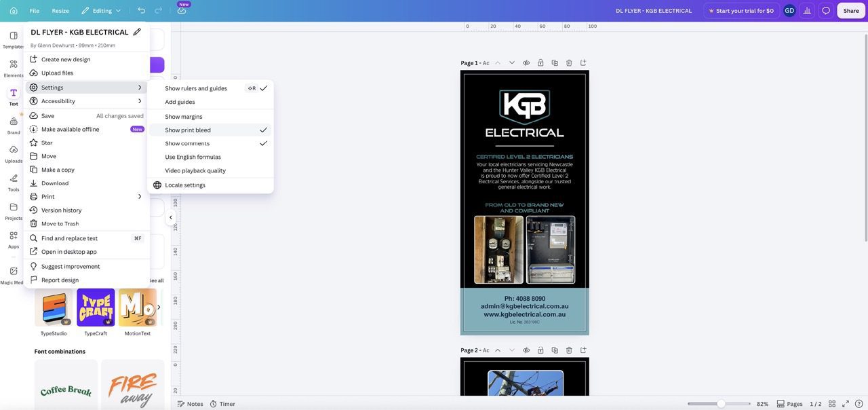Open the help question mark icon
Image resolution: width=868 pixels, height=410 pixels.
pos(859,404)
